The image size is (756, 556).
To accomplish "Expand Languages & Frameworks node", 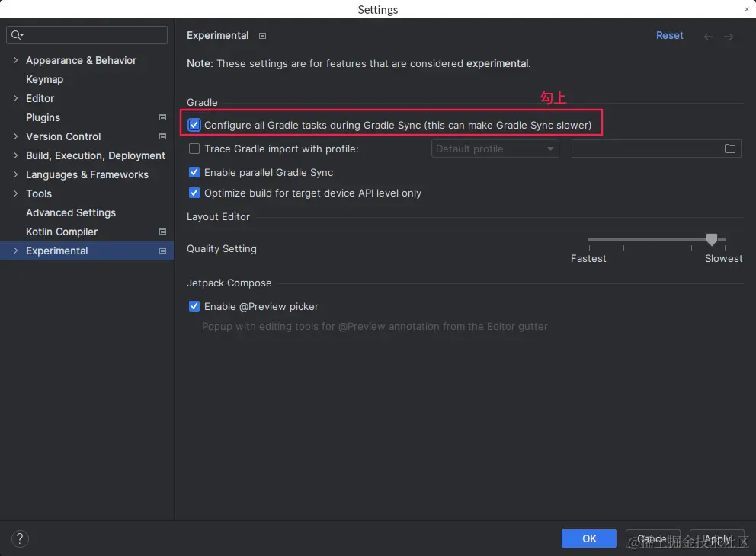I will (x=15, y=174).
